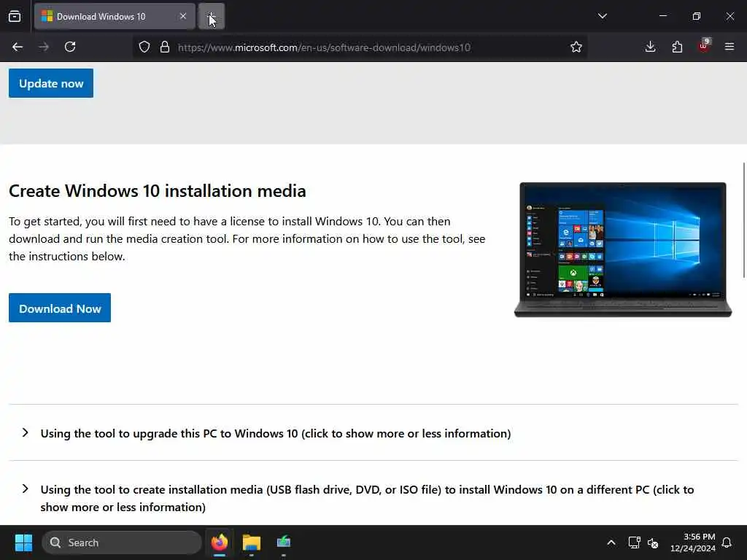Screen dimensions: 747x560
Task: Open the uBlock Origin extension icon
Action: click(x=704, y=46)
